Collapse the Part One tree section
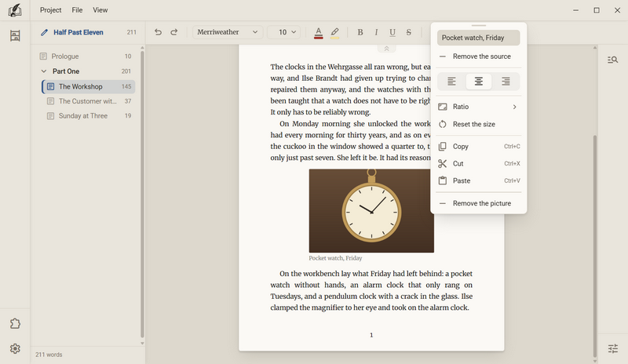 [x=44, y=71]
